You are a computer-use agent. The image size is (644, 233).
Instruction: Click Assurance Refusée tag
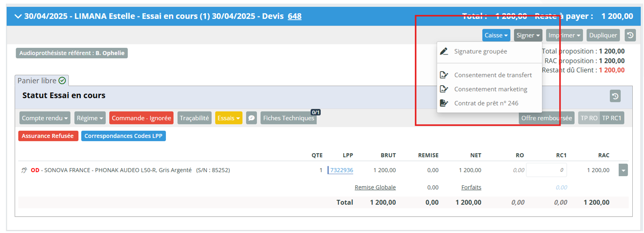[x=49, y=136]
